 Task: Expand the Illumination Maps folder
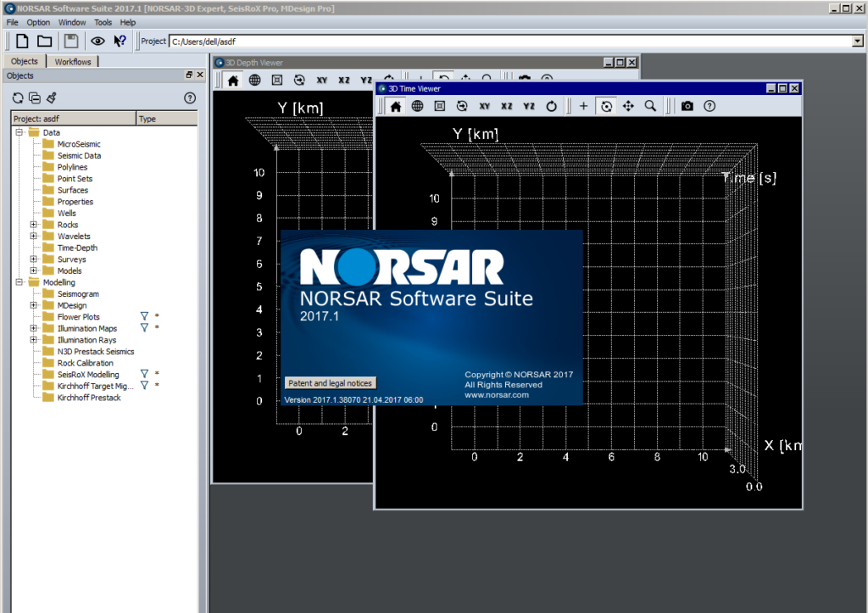34,328
